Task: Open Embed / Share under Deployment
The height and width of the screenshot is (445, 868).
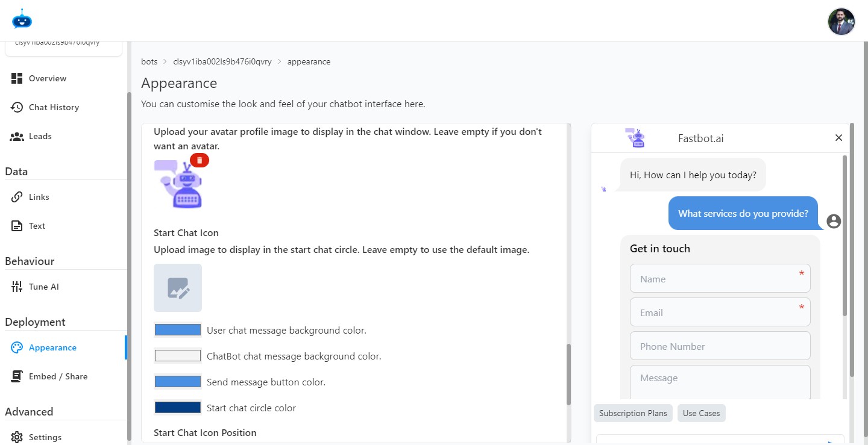Action: [x=57, y=376]
